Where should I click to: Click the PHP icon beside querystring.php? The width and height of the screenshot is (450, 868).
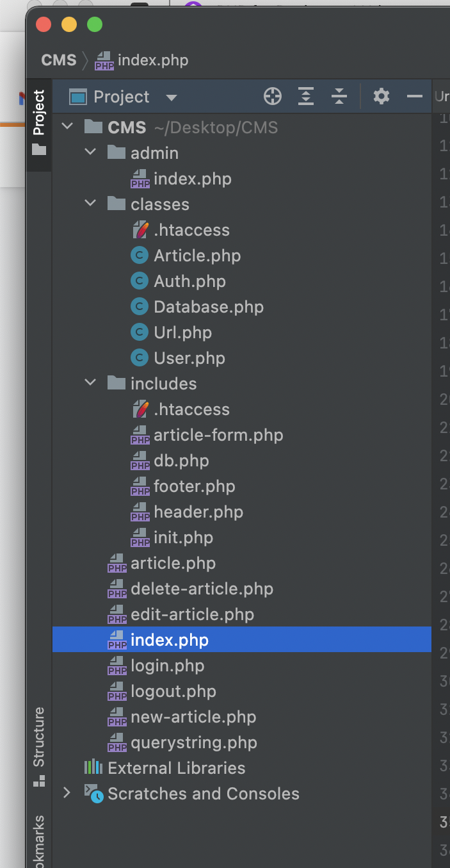point(117,743)
